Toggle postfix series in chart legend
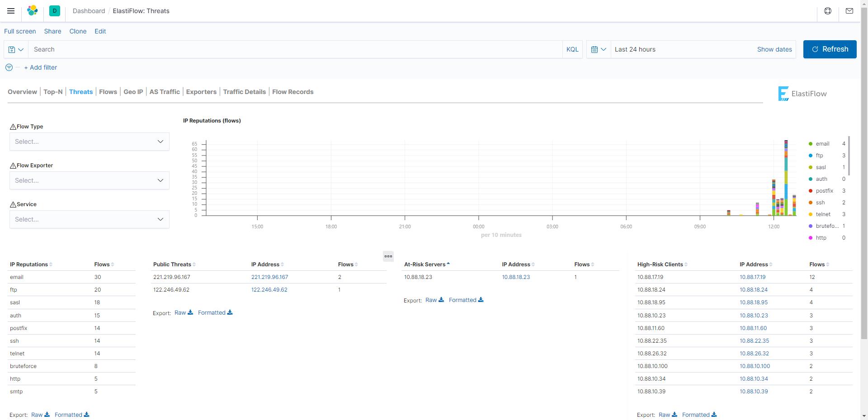The height and width of the screenshot is (420, 868). click(825, 191)
